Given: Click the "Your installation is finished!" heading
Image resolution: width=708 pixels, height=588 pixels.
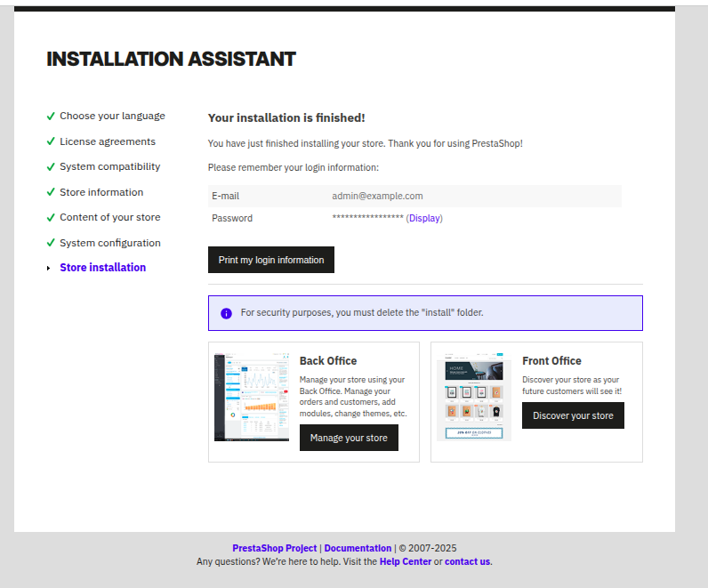Looking at the screenshot, I should pyautogui.click(x=286, y=118).
